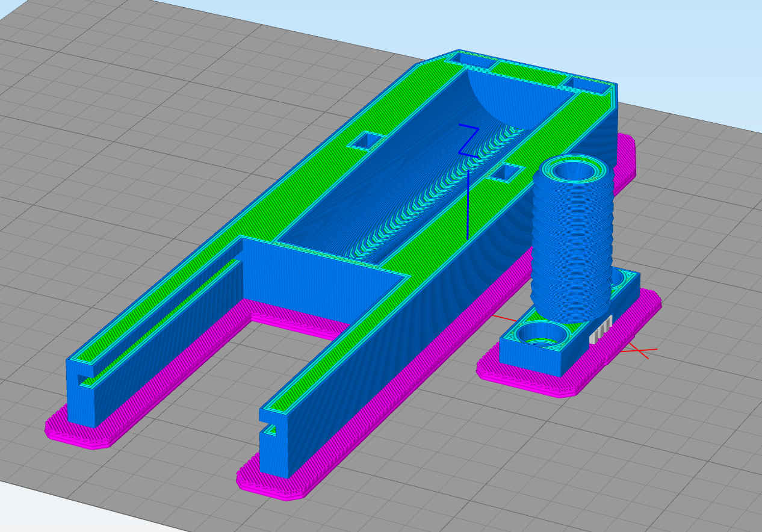The image size is (762, 532).
Task: Click the round hole on small base block
Action: pyautogui.click(x=539, y=333)
